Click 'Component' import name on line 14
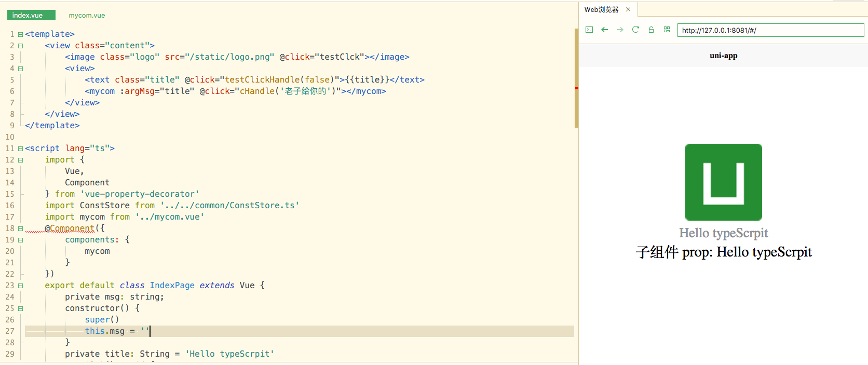The width and height of the screenshot is (868, 365). [87, 182]
